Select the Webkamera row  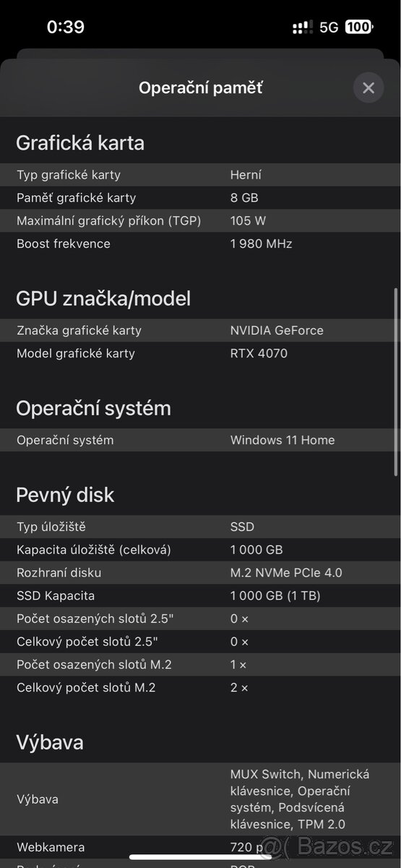(200, 847)
